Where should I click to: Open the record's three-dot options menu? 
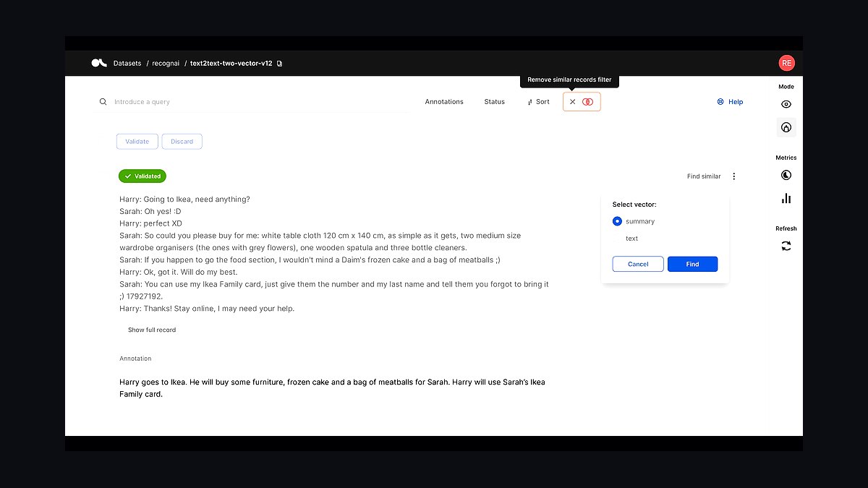[734, 176]
